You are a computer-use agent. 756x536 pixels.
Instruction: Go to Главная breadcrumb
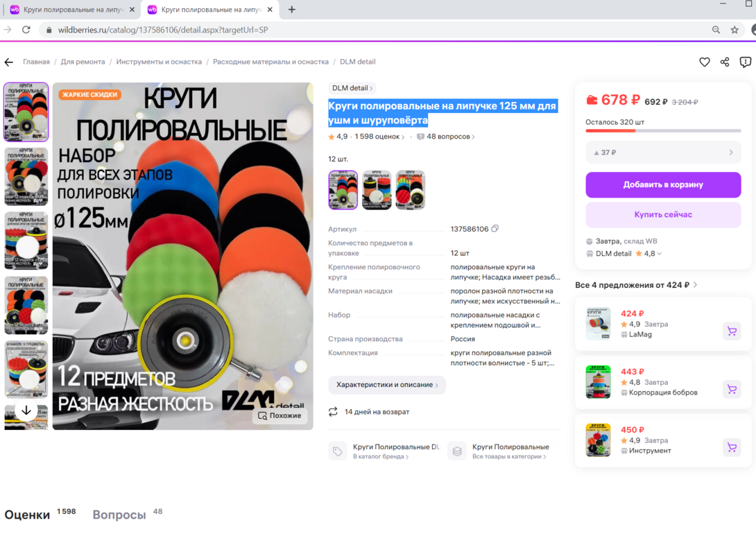(x=36, y=62)
